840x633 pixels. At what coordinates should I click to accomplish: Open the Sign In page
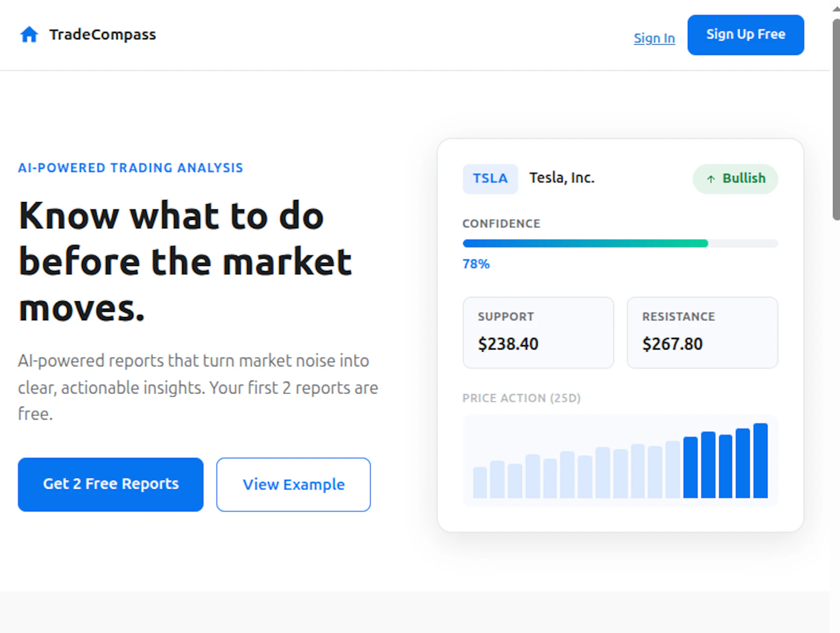click(654, 38)
